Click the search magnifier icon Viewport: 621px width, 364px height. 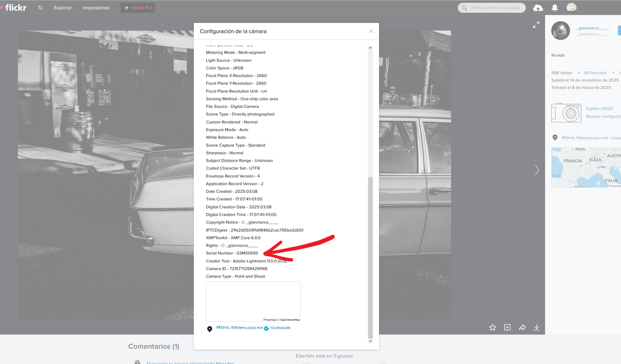coord(464,8)
